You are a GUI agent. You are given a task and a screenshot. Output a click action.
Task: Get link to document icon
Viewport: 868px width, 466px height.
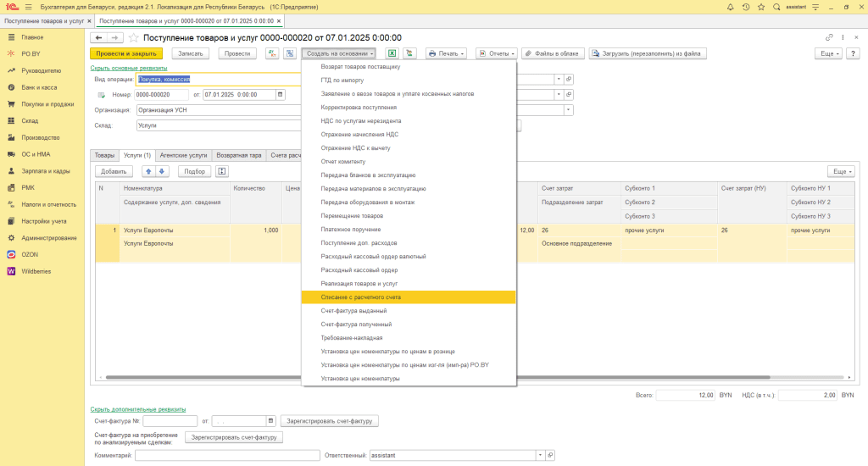(x=829, y=37)
